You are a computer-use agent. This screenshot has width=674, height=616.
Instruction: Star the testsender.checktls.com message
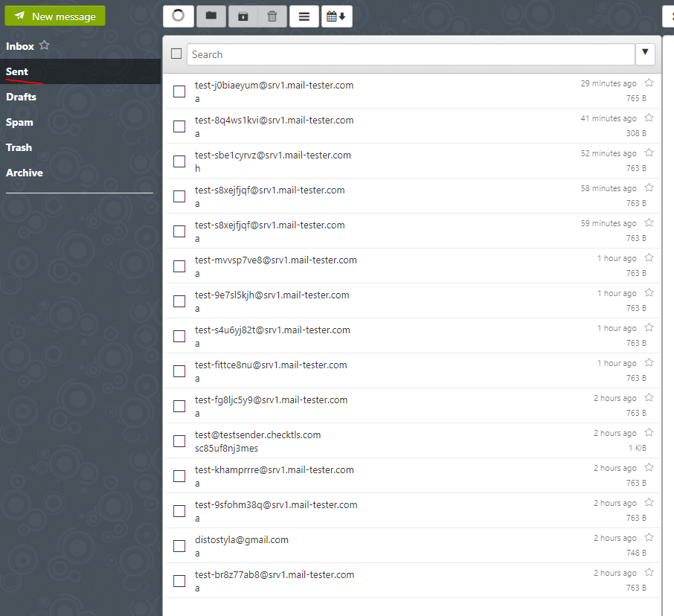pyautogui.click(x=649, y=432)
